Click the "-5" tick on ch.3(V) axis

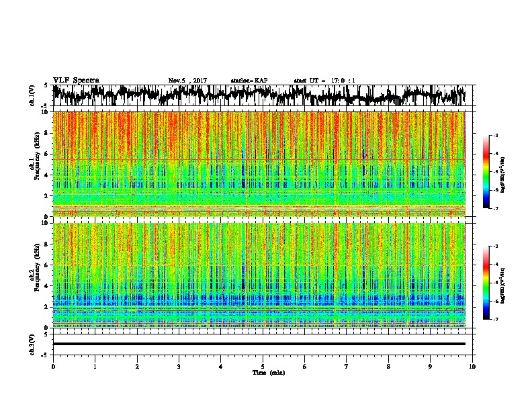44,355
